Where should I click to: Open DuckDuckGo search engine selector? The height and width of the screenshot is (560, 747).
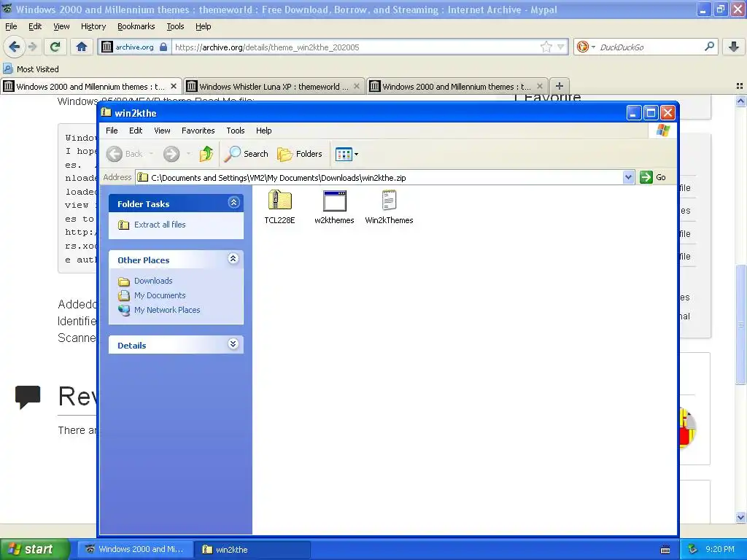point(586,47)
